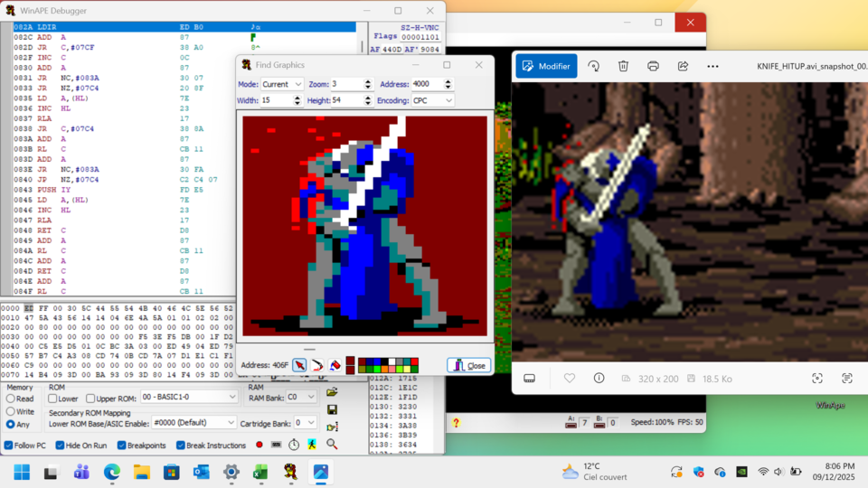This screenshot has height=488, width=868.
Task: Select the highlighted 082A LDIR disassembly line
Action: [184, 26]
